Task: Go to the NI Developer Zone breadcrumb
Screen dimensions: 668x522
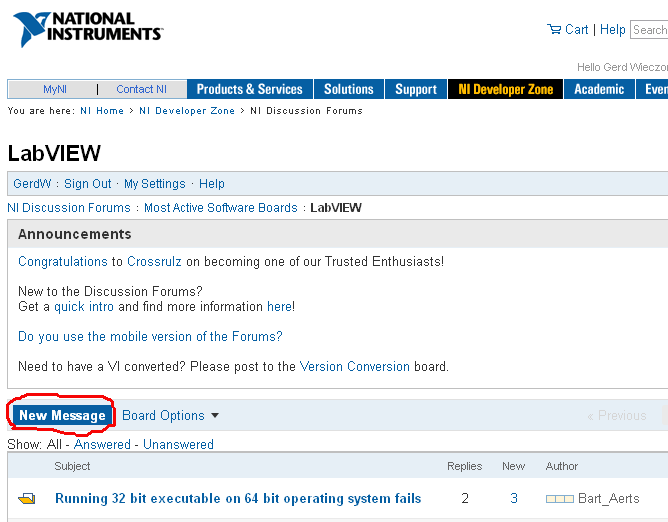Action: (187, 111)
